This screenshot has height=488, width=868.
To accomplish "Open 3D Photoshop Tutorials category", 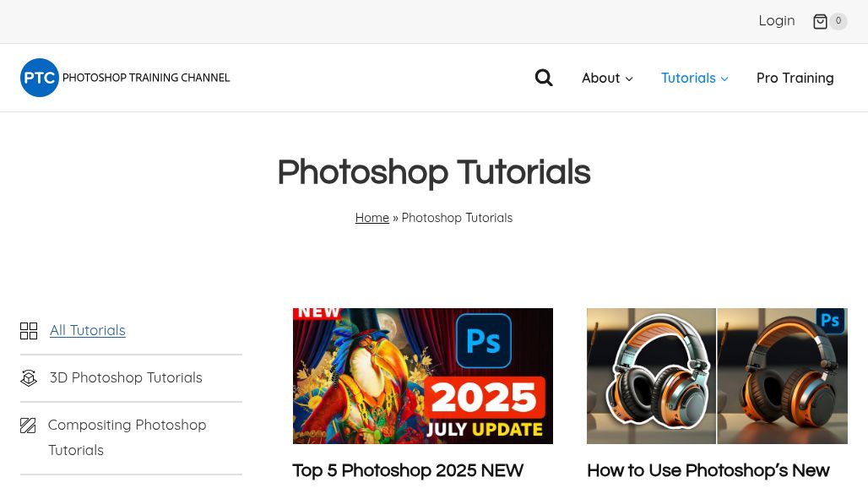I will point(126,377).
